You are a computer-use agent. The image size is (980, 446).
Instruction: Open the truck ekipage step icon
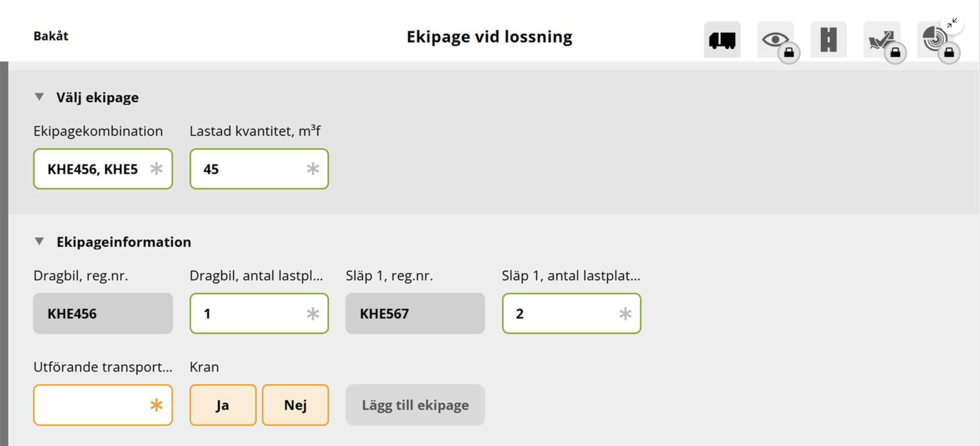(x=722, y=39)
